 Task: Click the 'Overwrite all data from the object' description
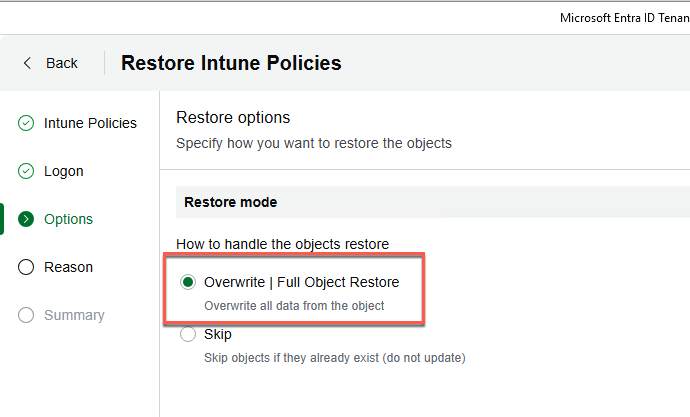(294, 305)
